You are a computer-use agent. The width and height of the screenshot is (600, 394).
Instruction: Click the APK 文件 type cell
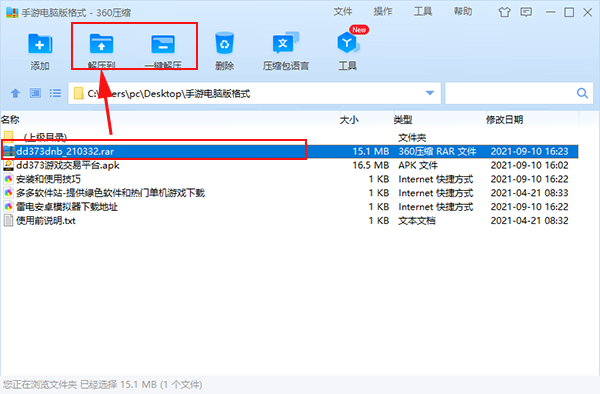(x=418, y=165)
